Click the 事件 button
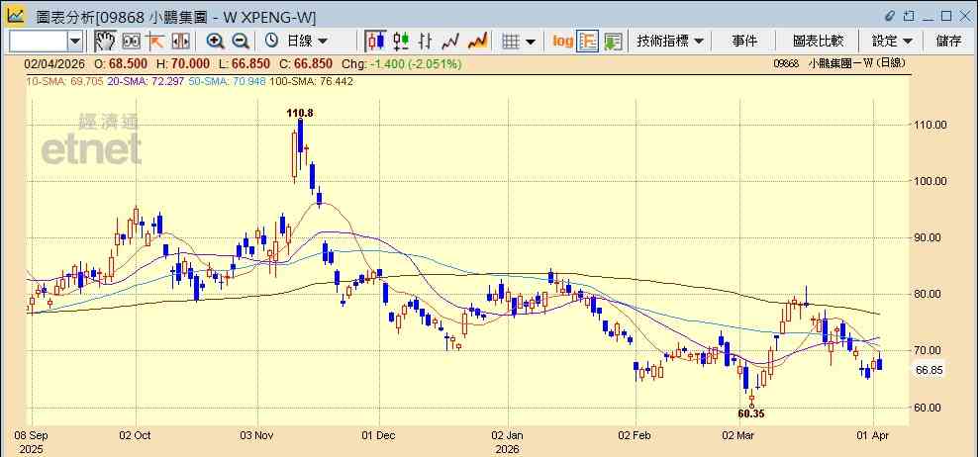This screenshot has width=980, height=457. 744,42
